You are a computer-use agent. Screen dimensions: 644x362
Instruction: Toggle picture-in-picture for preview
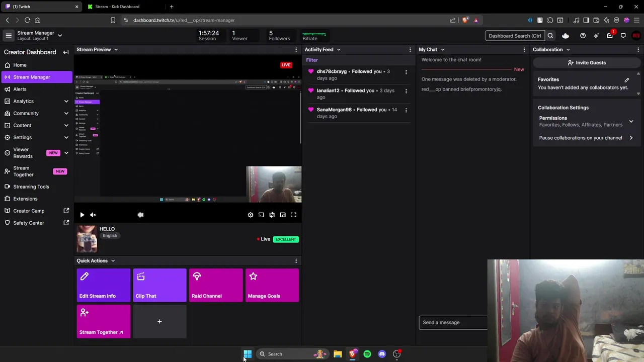[283, 215]
